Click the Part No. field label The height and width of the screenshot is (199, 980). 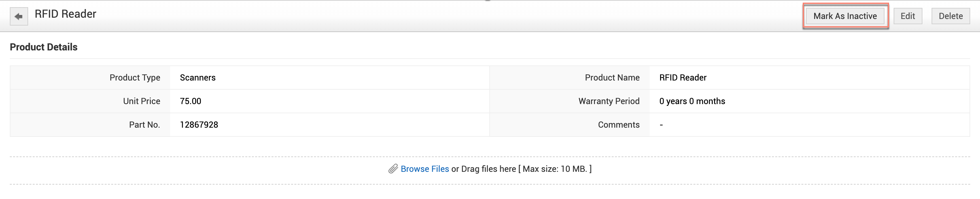pyautogui.click(x=144, y=125)
